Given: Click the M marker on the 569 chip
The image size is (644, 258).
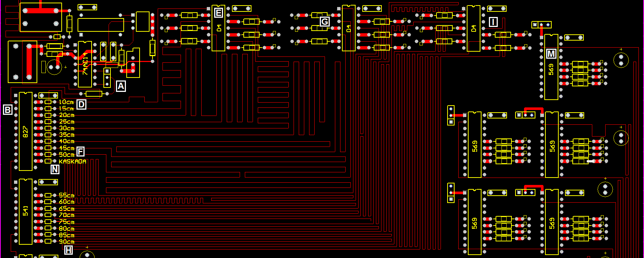Looking at the screenshot, I should coord(551,54).
